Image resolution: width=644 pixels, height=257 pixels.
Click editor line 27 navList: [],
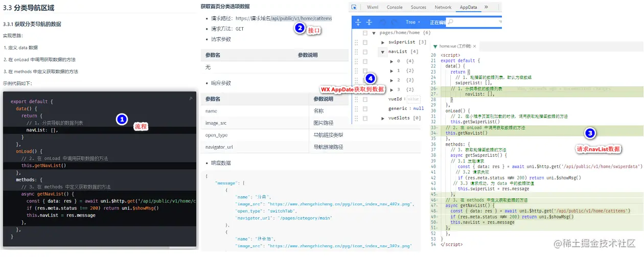(x=480, y=94)
